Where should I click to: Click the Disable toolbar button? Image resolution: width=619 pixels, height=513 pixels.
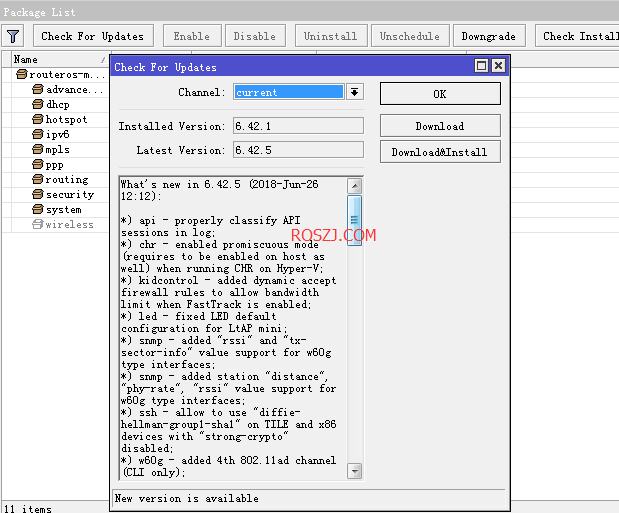(255, 36)
